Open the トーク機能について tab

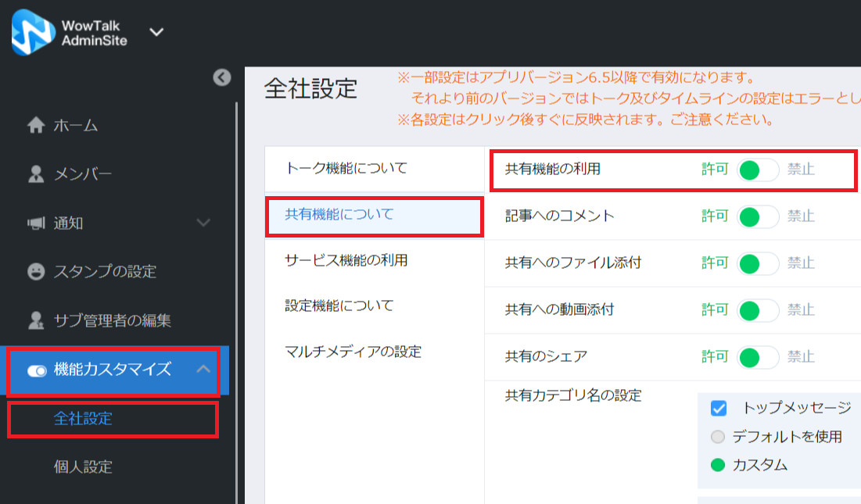click(346, 168)
